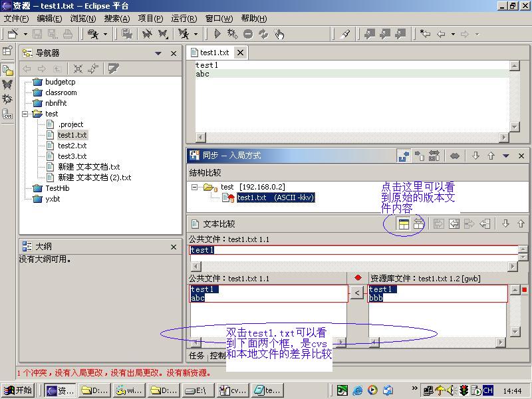
Task: Select the yxbt project
Action: pos(53,199)
